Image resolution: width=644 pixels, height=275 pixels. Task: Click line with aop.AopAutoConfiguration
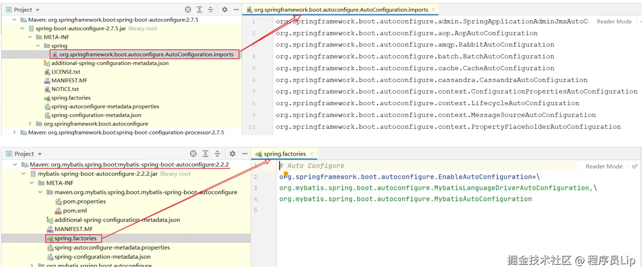(x=407, y=33)
